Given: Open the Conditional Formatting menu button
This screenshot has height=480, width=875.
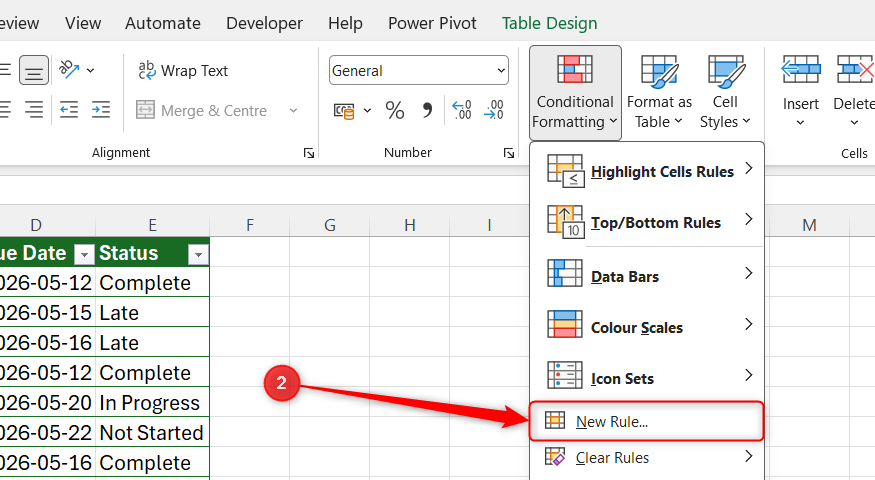Looking at the screenshot, I should [575, 93].
